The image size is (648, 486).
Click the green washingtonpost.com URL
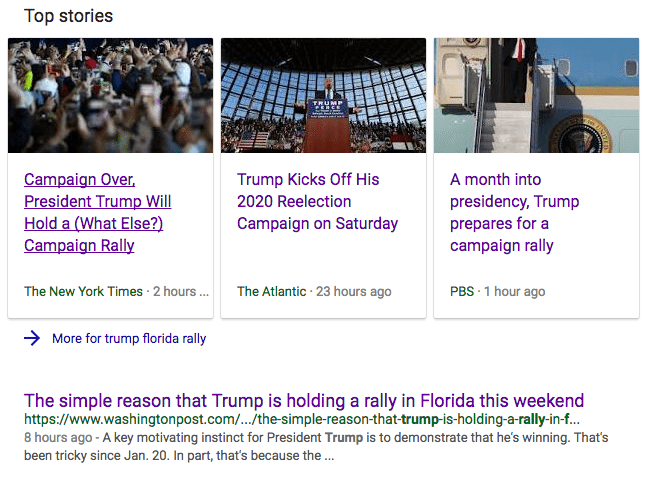point(301,420)
